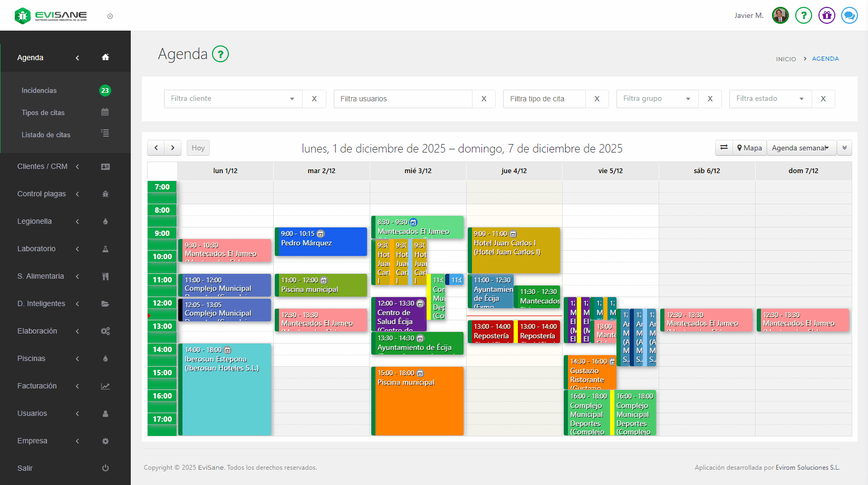Select the Laboratorio flask icon
The height and width of the screenshot is (485, 868).
pos(105,249)
